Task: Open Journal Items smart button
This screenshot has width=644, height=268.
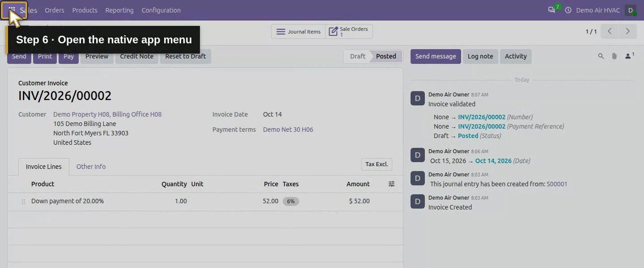Action: [x=298, y=32]
